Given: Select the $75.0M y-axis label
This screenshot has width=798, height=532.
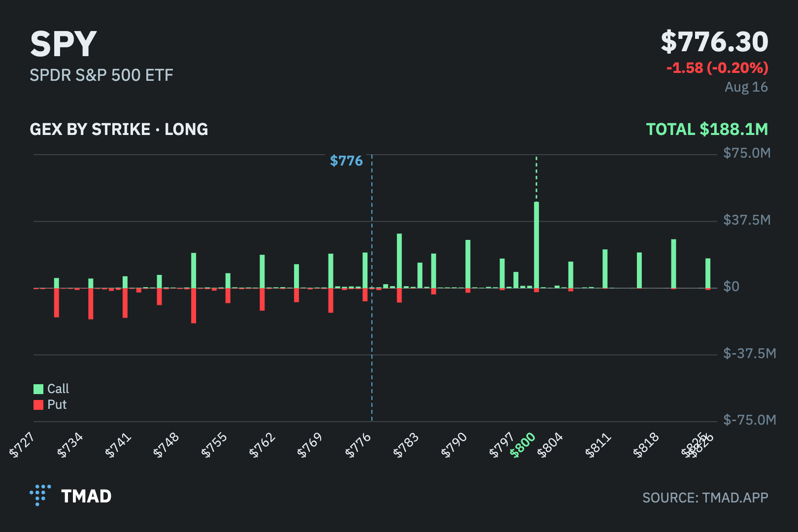Looking at the screenshot, I should [747, 153].
